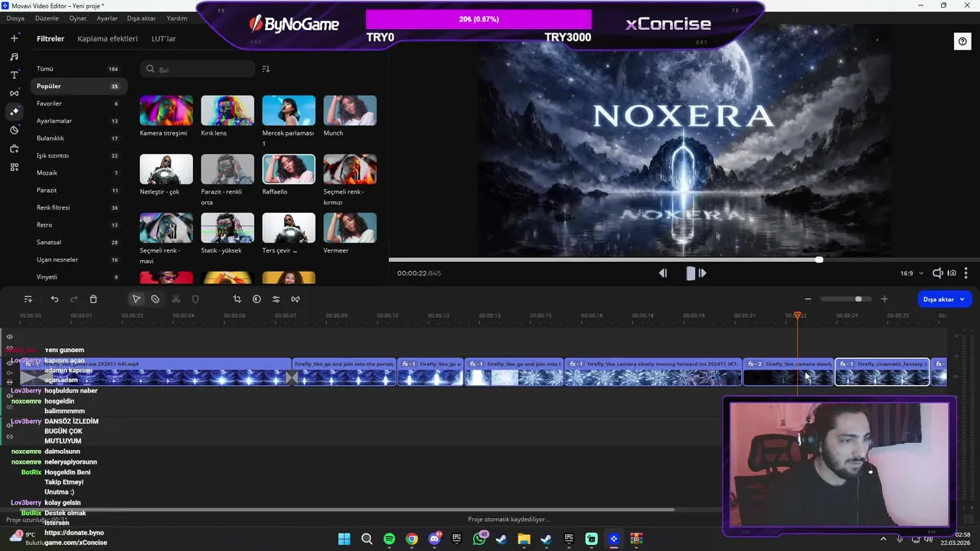Open the import media panel (plus icon)
This screenshot has height=551, width=980.
[14, 38]
